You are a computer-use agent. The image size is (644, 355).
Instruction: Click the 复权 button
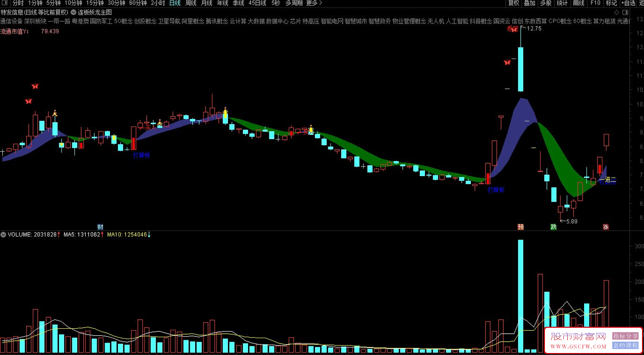[514, 3]
